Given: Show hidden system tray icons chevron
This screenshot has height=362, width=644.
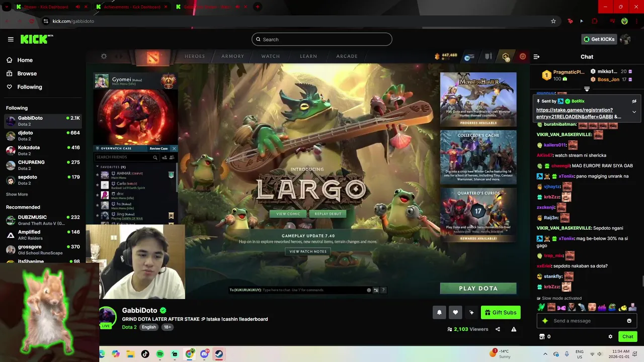Looking at the screenshot, I should click(x=545, y=354).
